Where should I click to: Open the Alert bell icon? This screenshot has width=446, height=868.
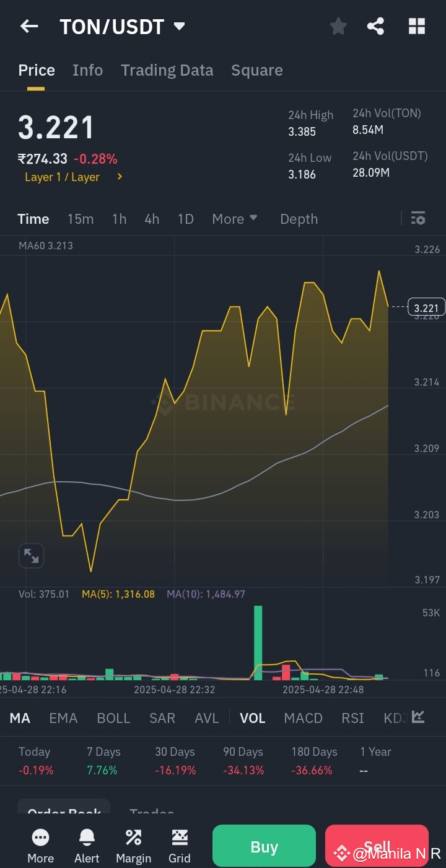[x=87, y=846]
